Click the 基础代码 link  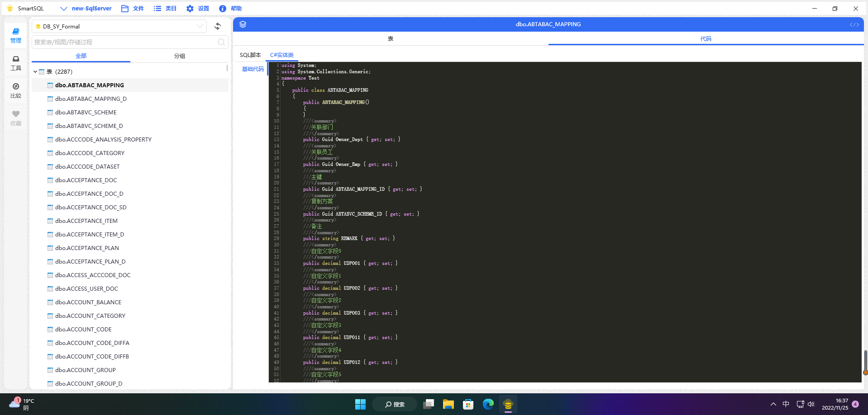tap(253, 69)
